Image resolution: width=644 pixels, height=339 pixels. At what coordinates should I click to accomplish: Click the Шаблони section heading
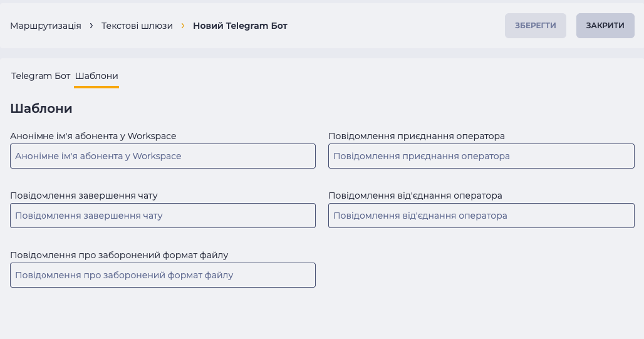[41, 108]
